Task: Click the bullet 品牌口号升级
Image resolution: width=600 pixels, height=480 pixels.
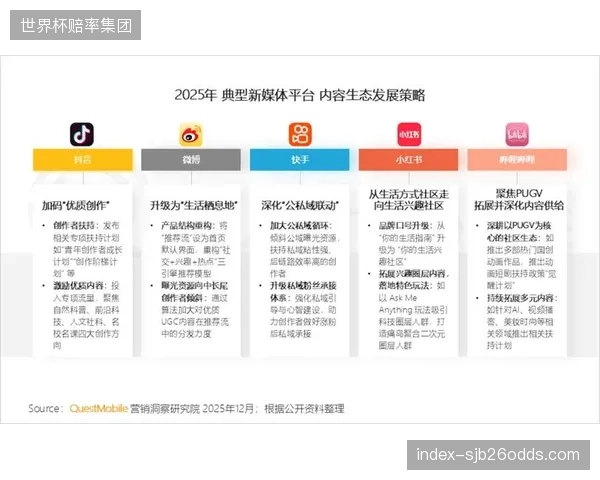Action: point(406,225)
